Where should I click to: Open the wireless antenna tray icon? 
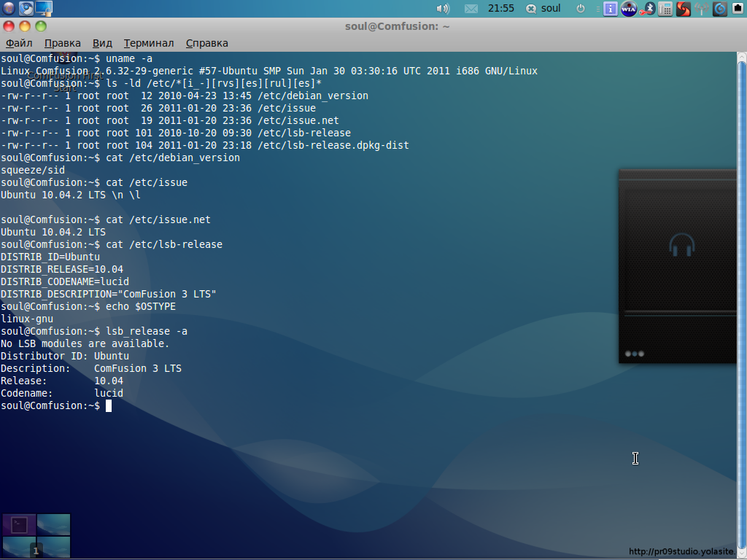click(x=701, y=9)
